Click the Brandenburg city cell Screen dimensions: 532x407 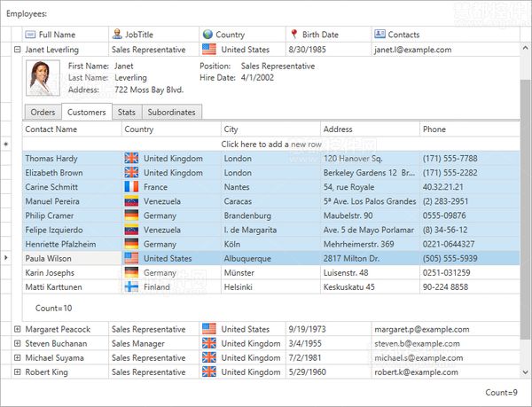(270, 215)
